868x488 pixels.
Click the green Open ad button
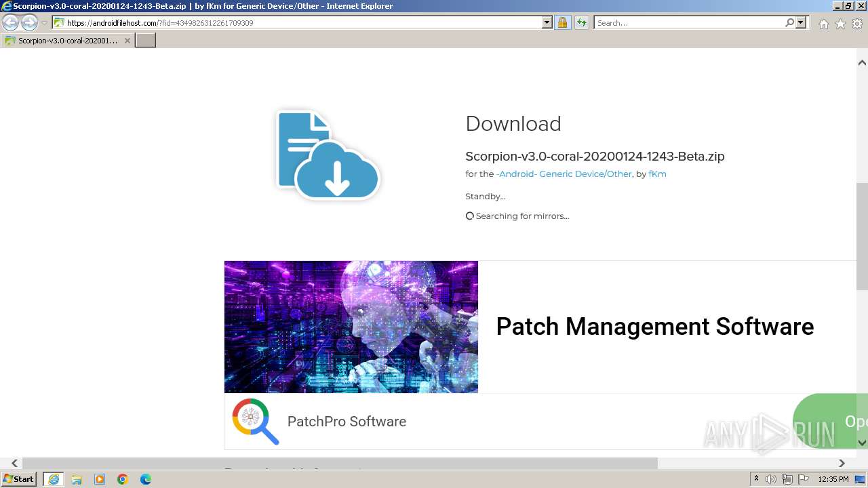pos(825,422)
